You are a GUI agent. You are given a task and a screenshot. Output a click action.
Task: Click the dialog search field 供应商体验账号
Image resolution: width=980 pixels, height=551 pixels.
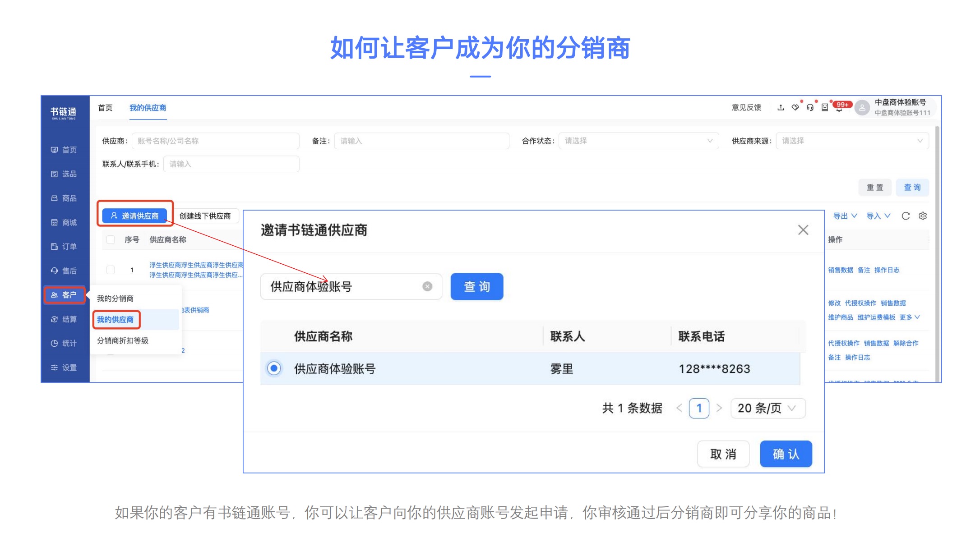(351, 286)
